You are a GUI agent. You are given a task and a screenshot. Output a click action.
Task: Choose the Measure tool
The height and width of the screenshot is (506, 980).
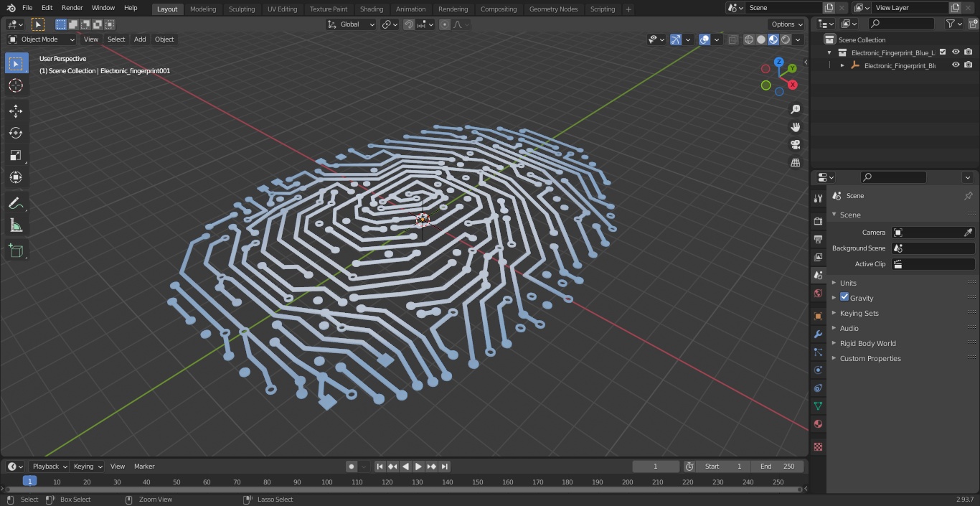(16, 226)
